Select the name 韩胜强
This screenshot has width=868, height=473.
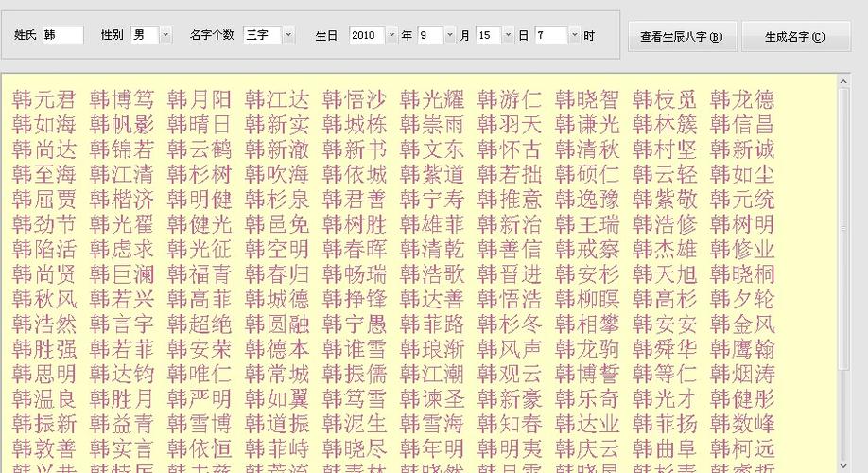43,349
